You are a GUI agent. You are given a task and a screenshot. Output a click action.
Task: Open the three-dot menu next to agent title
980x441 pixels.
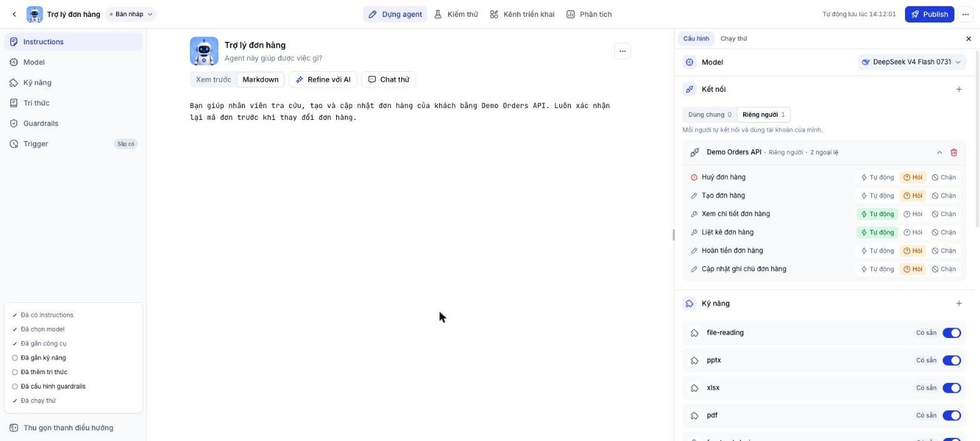point(622,51)
